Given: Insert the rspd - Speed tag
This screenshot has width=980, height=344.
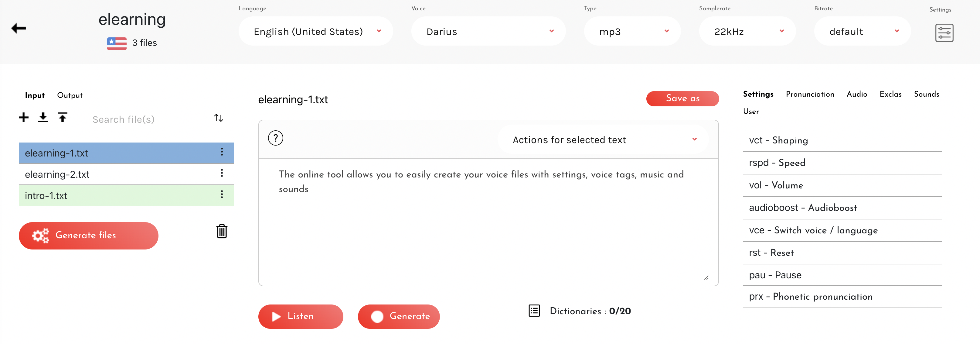Looking at the screenshot, I should [x=842, y=163].
